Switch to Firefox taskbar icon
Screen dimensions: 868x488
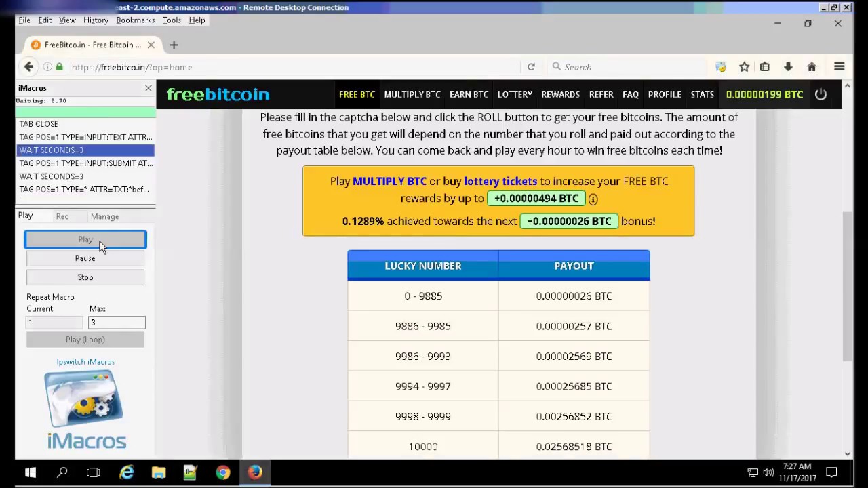[x=255, y=472]
